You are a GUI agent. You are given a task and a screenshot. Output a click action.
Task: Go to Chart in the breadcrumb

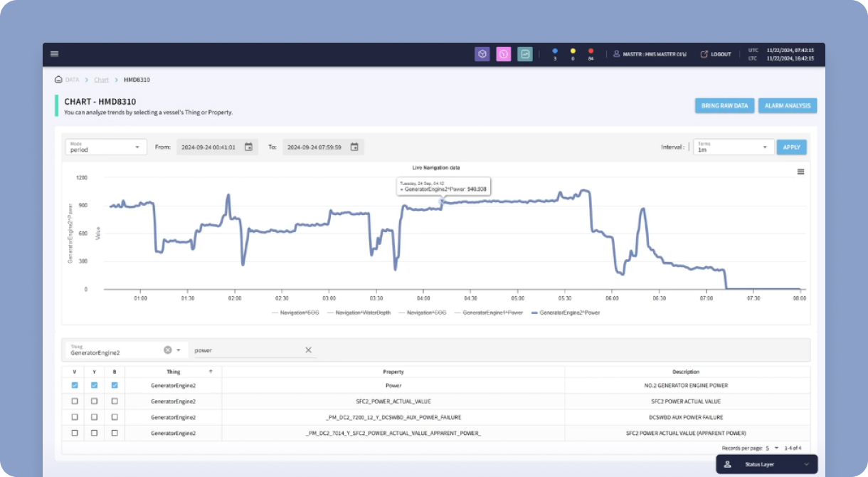coord(102,80)
